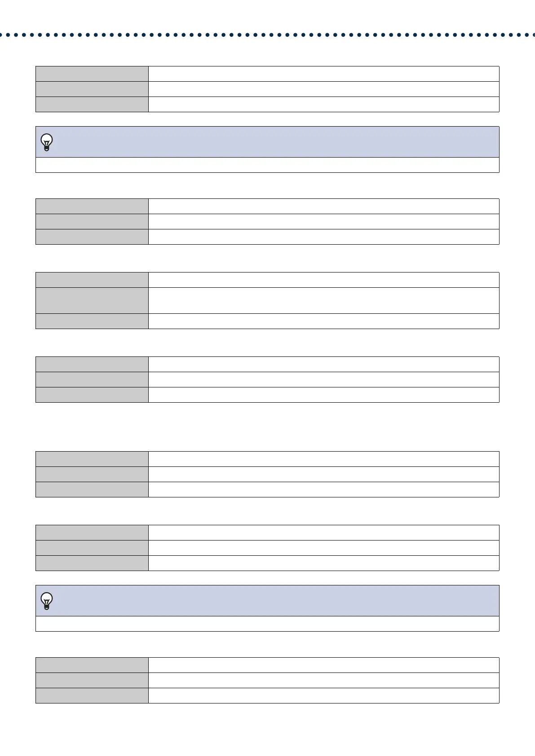Click the last white value cell of the bottommost table
Image resolution: width=535 pixels, height=756 pixels.
[324, 695]
